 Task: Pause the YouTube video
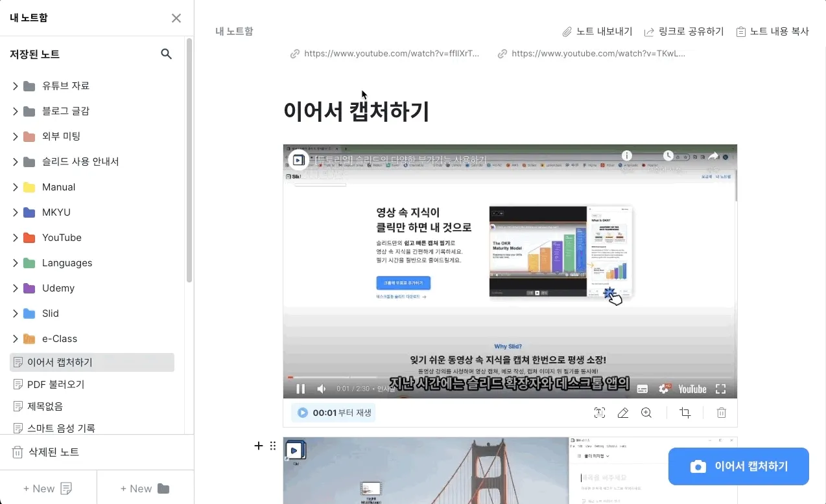click(300, 389)
